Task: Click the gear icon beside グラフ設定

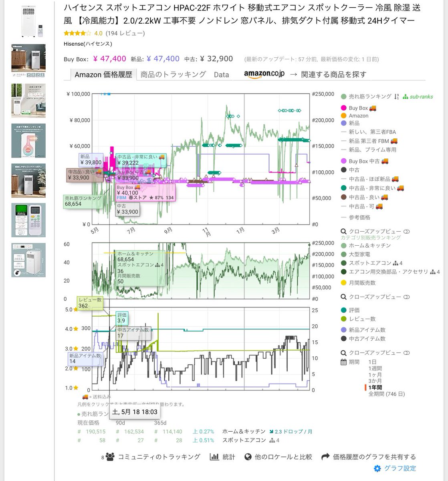Action: tap(377, 468)
